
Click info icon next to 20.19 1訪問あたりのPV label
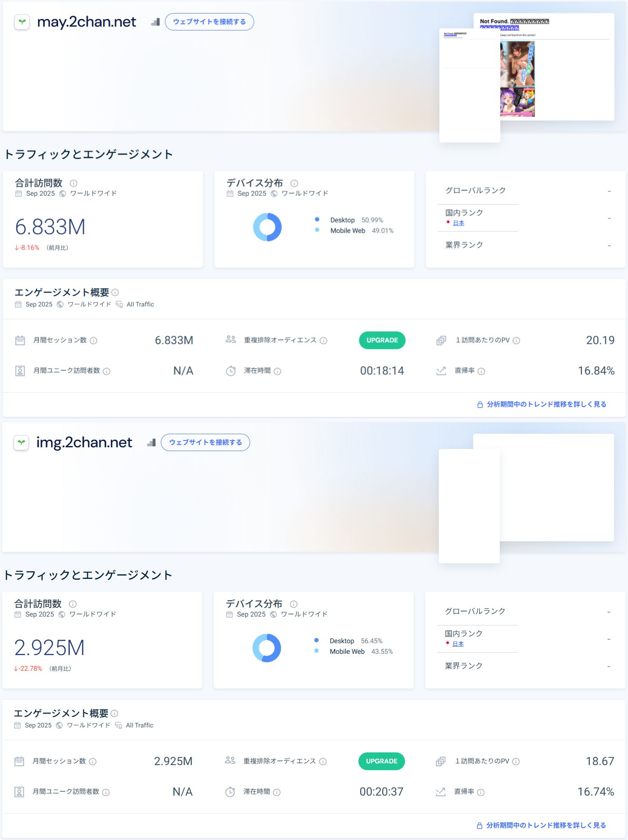pos(516,340)
